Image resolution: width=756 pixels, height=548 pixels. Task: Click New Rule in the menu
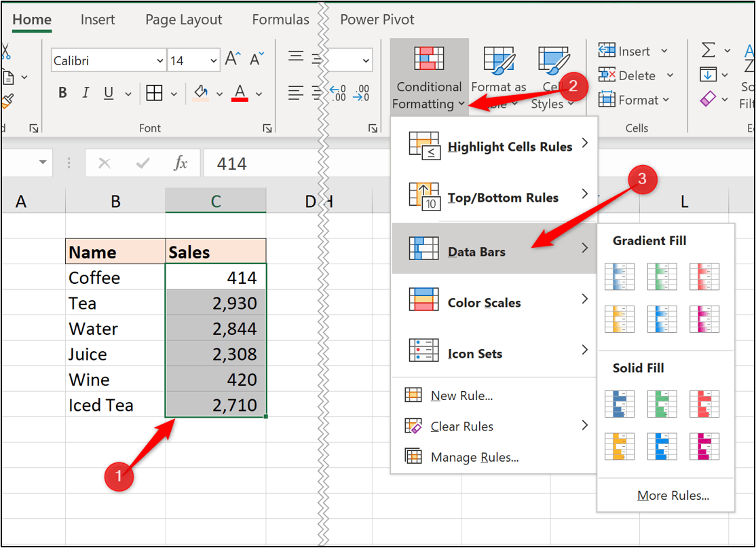[468, 396]
